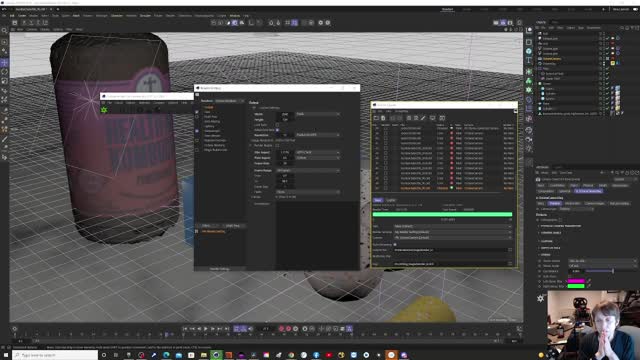This screenshot has width=640, height=360.
Task: Open the Stereo Output dropdown in Attributes
Action: point(602,261)
